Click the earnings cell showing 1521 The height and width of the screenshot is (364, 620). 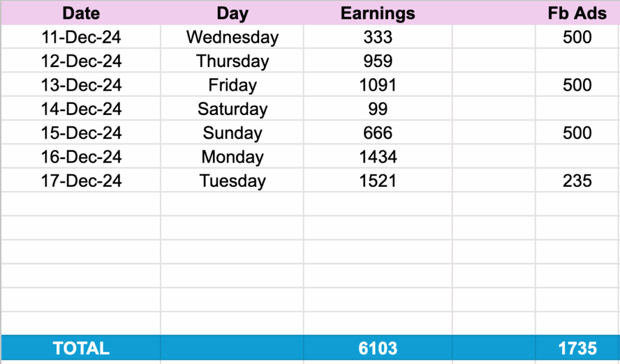(378, 181)
